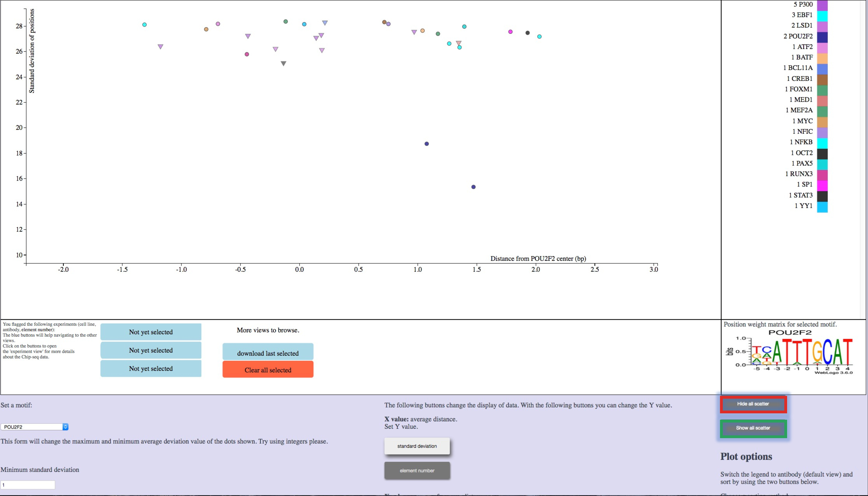
Task: Click the gray triangle marker near 25
Action: click(283, 63)
